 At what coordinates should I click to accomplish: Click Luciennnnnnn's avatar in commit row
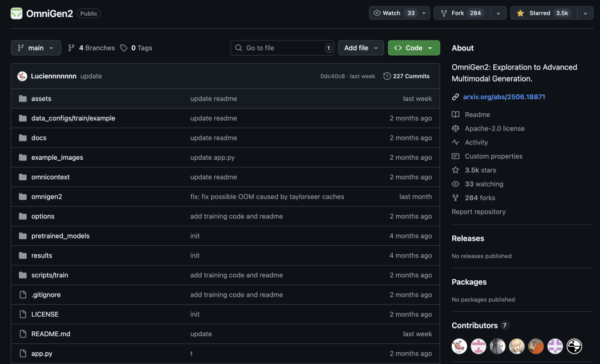point(22,76)
